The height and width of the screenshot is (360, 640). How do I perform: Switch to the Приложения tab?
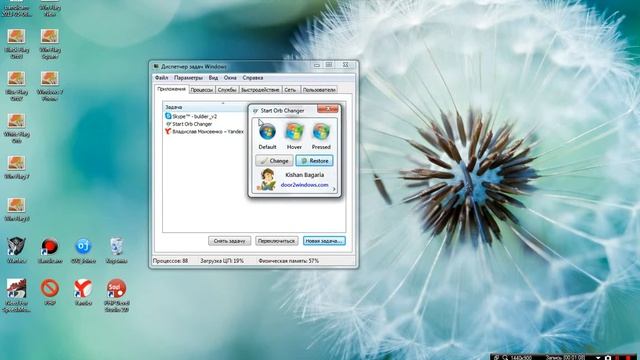coord(171,89)
